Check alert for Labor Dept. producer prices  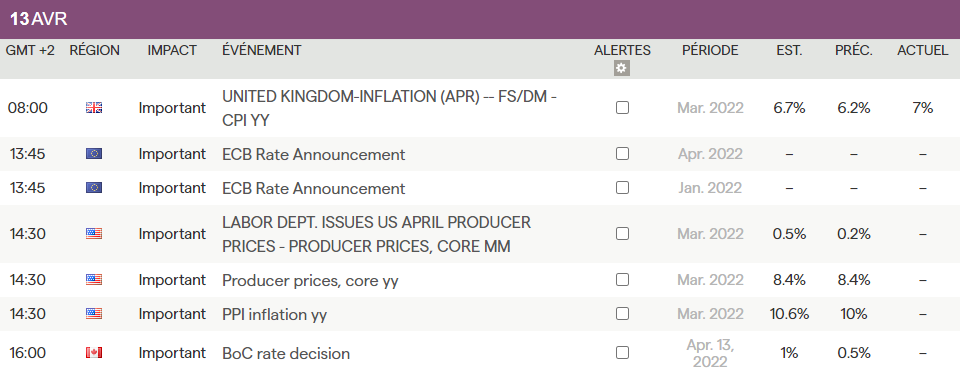click(622, 234)
